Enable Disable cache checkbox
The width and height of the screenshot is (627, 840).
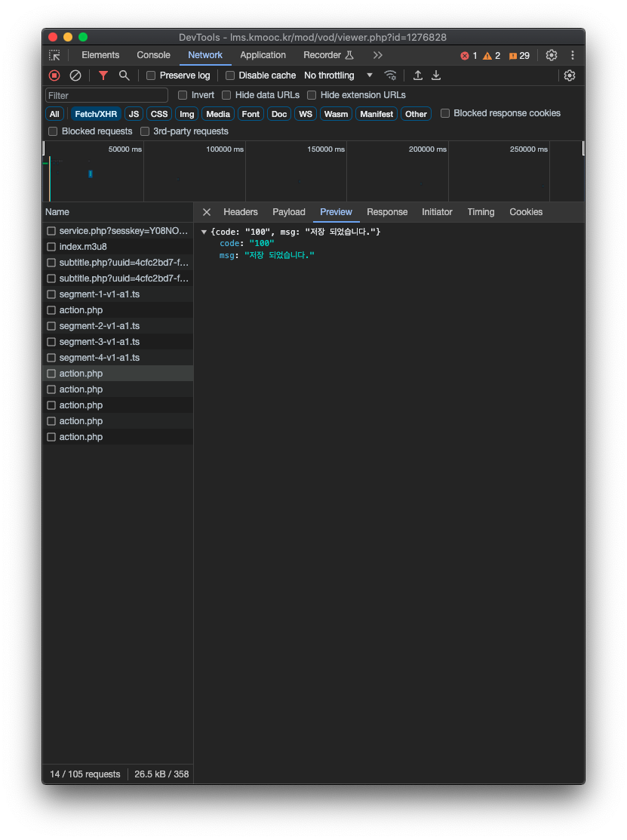(x=230, y=75)
